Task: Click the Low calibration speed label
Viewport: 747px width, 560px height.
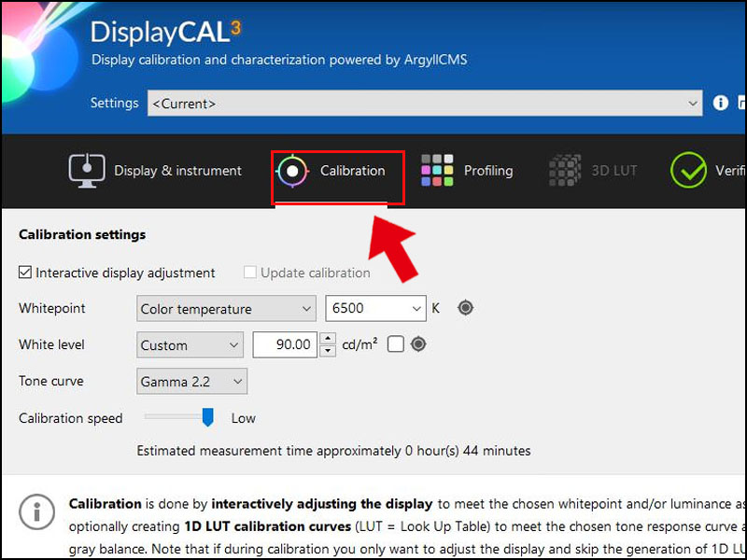Action: click(x=244, y=418)
